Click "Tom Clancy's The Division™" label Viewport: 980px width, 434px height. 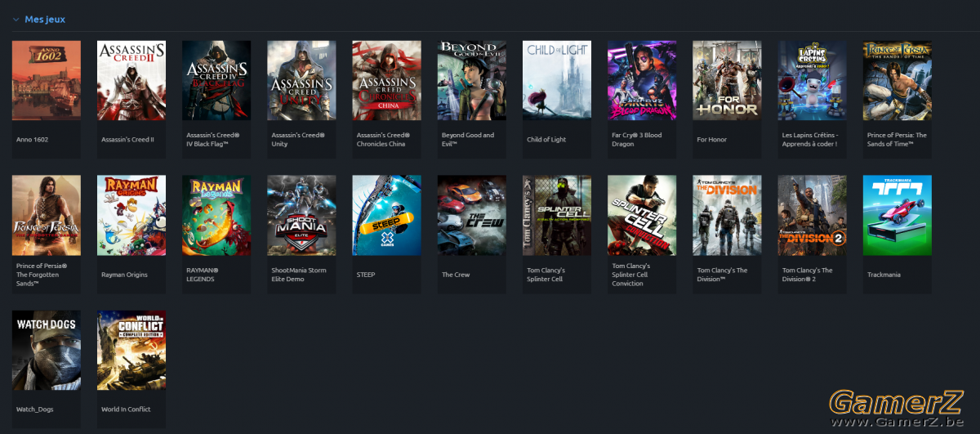(x=722, y=275)
